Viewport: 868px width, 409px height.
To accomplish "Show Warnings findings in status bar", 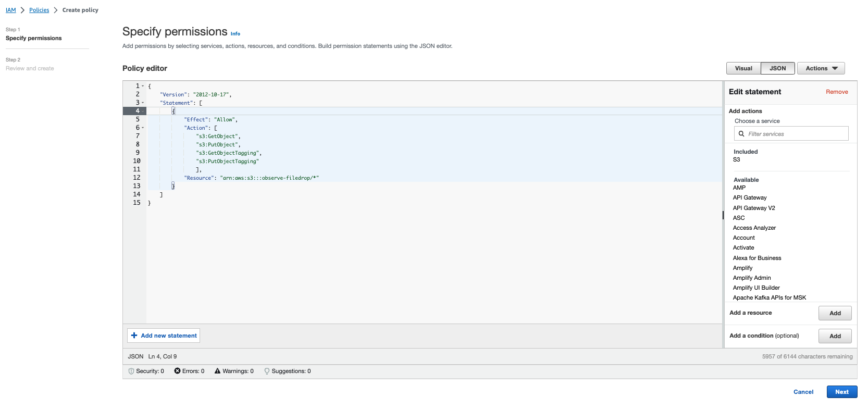I will click(234, 371).
